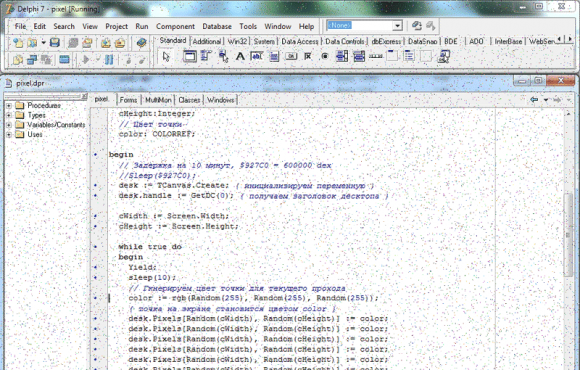The height and width of the screenshot is (370, 580).
Task: Click the Help contents book icon
Action: point(141,43)
